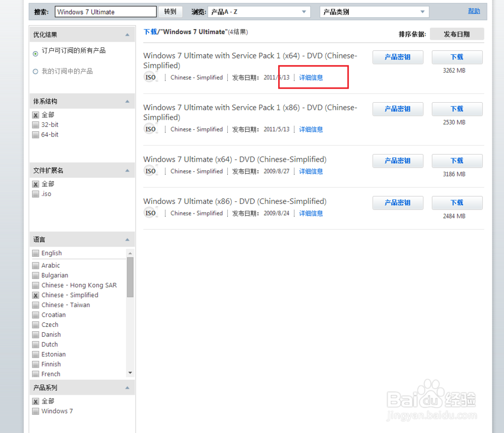504x433 pixels.
Task: Check the 32-bit architecture filter
Action: coord(36,125)
